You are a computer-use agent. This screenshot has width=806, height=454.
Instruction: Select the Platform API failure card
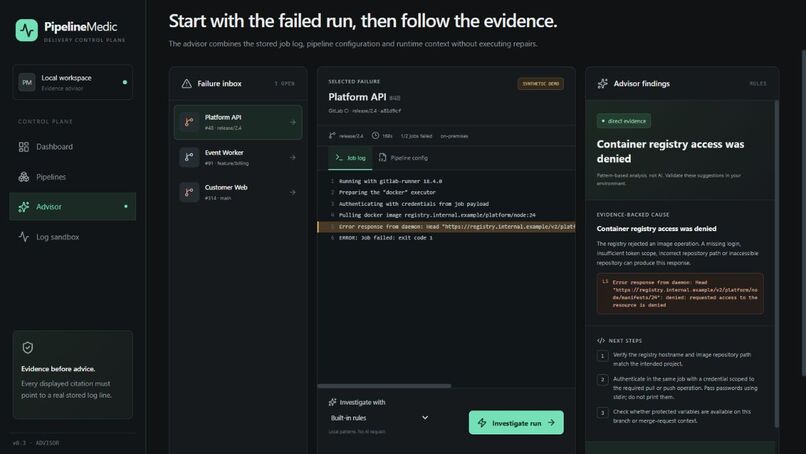238,122
